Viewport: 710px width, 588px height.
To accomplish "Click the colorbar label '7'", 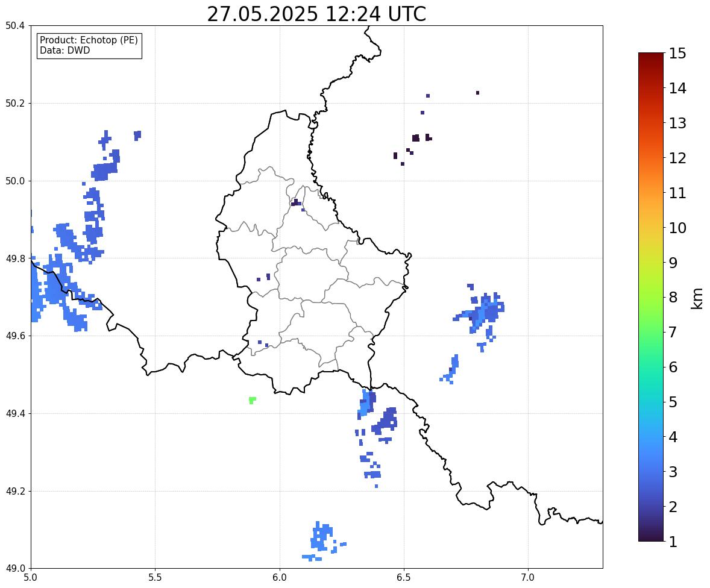I will click(x=673, y=332).
